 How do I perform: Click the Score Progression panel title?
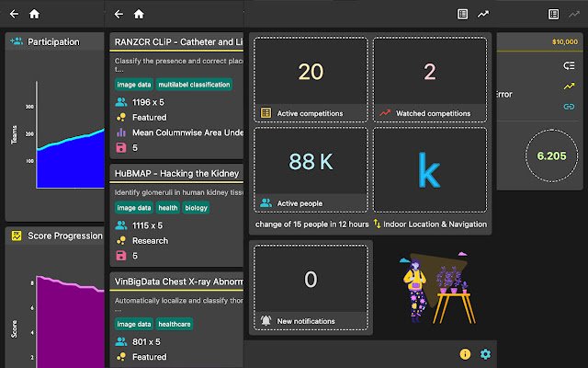pos(65,236)
